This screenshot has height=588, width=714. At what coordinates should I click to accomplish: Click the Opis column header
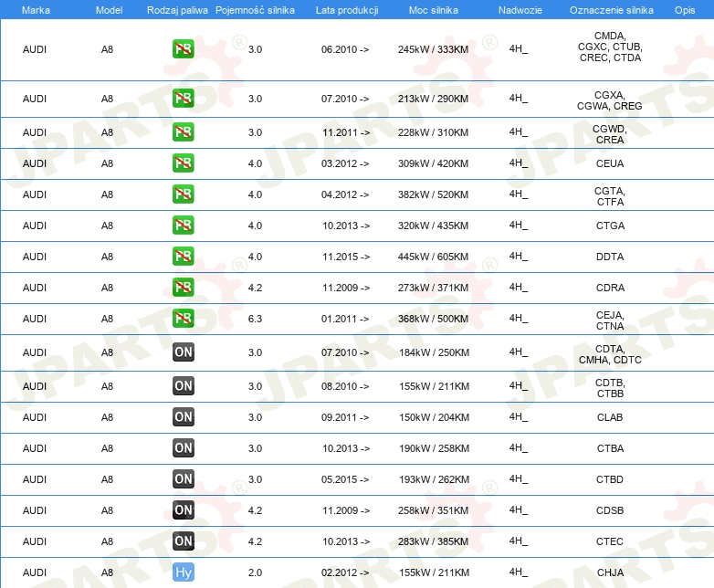tap(685, 10)
